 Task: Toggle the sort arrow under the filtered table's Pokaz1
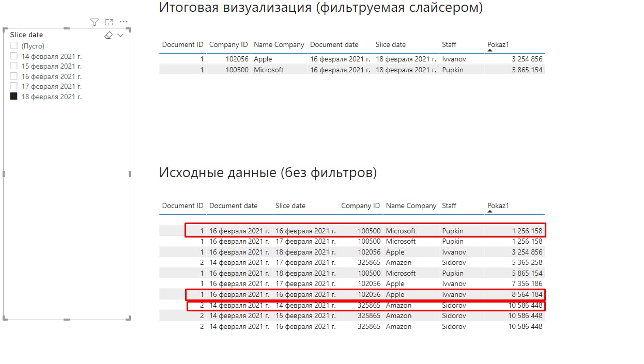[490, 51]
